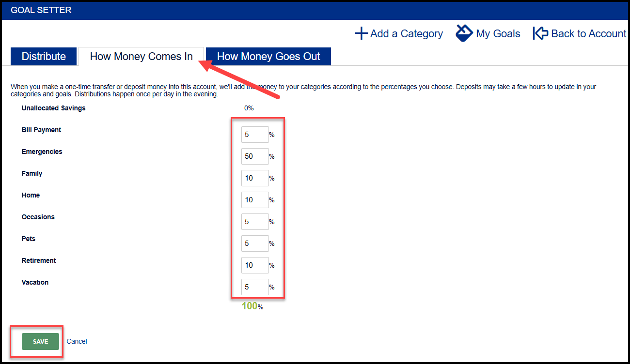630x364 pixels.
Task: Click the Occasions percentage field
Action: [254, 222]
